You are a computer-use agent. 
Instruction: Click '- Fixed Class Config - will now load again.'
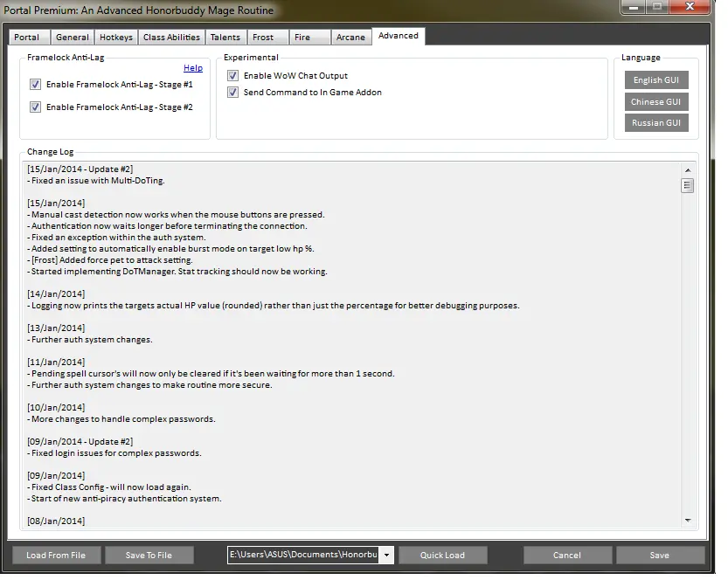coord(109,487)
